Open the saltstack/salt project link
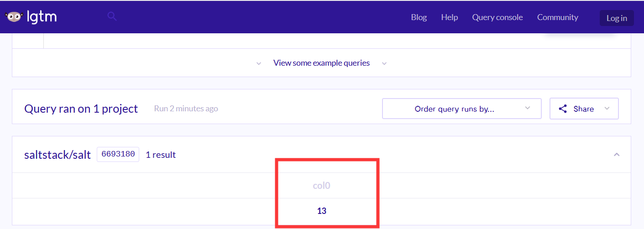 pyautogui.click(x=58, y=155)
